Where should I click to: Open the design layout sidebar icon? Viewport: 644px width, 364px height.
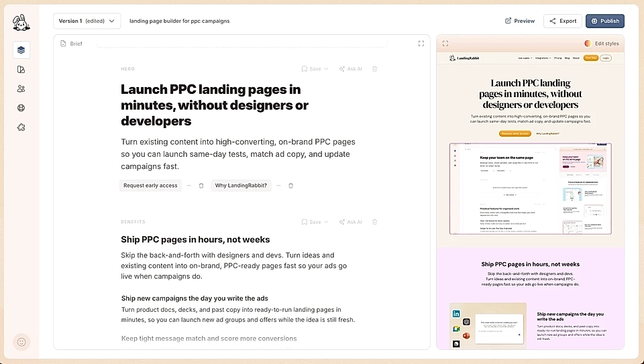21,69
